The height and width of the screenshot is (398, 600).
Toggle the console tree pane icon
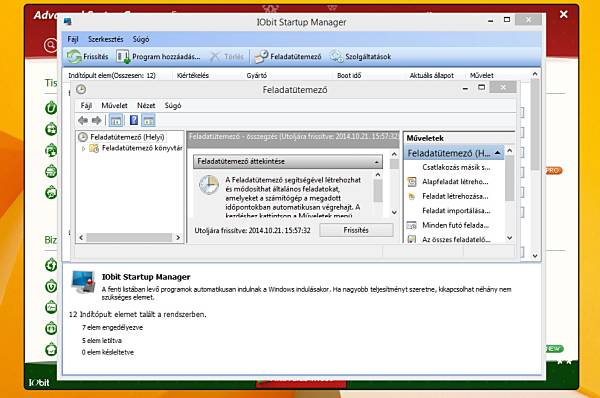pyautogui.click(x=116, y=121)
